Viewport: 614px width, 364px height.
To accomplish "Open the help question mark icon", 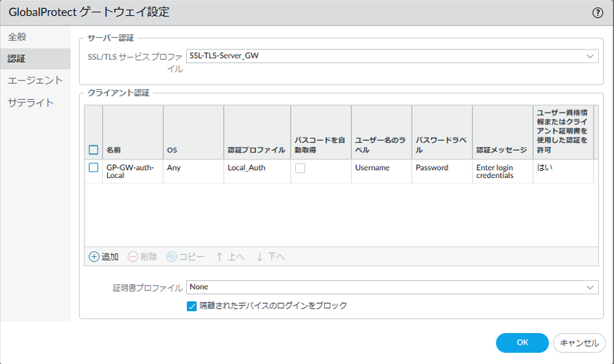I will click(x=598, y=12).
